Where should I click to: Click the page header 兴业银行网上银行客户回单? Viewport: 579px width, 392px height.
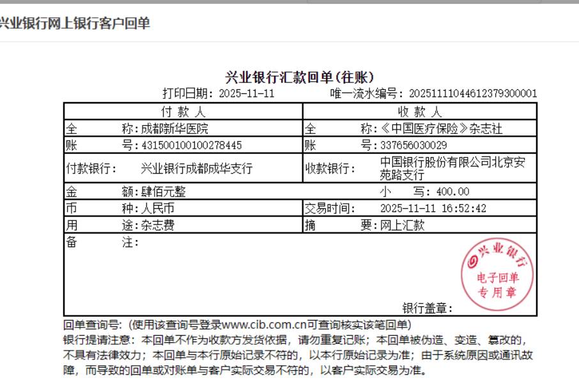pos(75,24)
